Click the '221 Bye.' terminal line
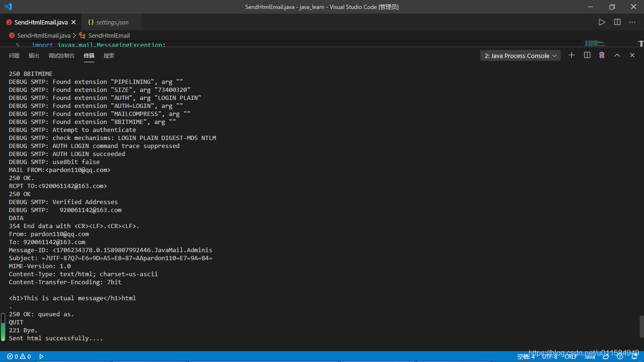Screen dimensions: 644x362 click(23, 330)
